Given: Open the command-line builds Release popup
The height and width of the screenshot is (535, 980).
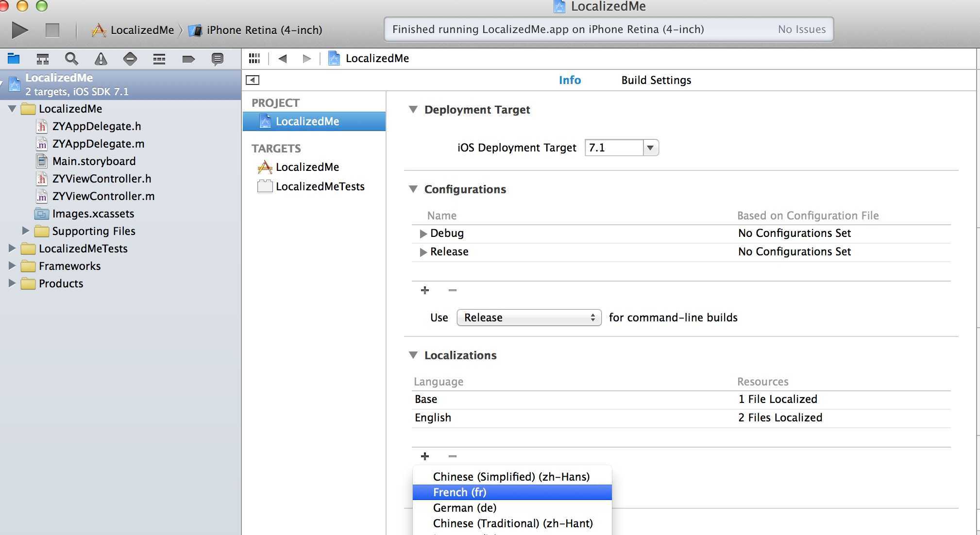Looking at the screenshot, I should click(x=529, y=318).
